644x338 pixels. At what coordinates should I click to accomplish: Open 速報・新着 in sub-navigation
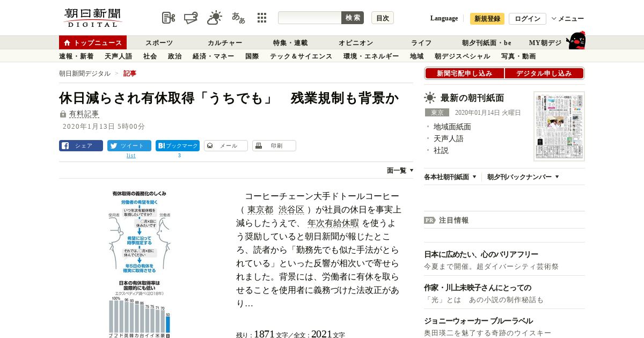tap(76, 56)
